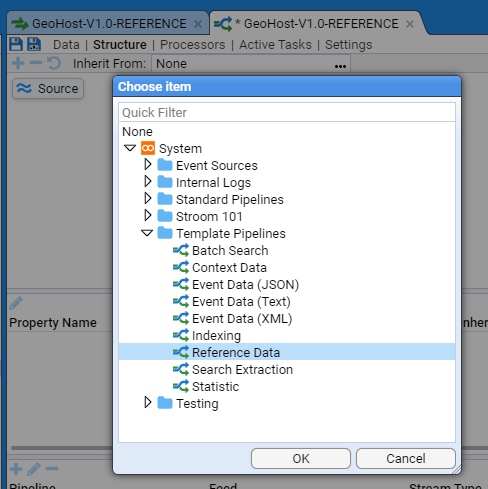Focus the Quick Filter field
Viewport: 488px width, 489px height.
(287, 112)
